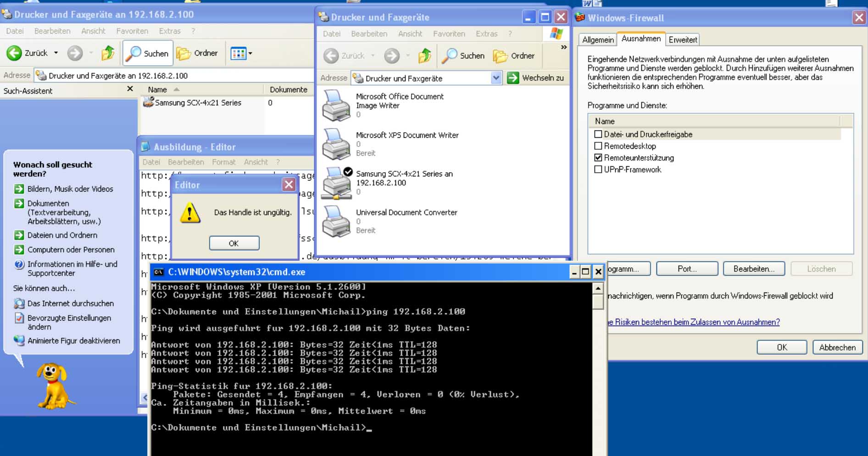Select the Universal Document Converter printer icon
This screenshot has width=868, height=456.
click(x=336, y=221)
